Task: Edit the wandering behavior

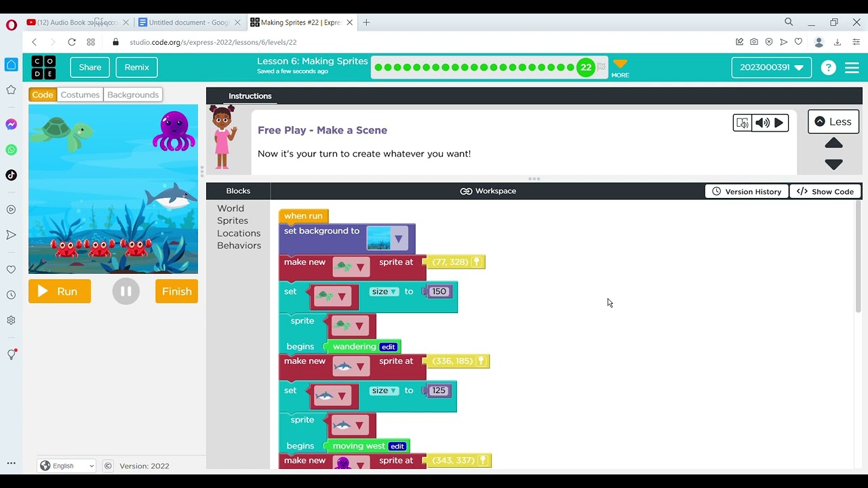Action: click(x=388, y=347)
